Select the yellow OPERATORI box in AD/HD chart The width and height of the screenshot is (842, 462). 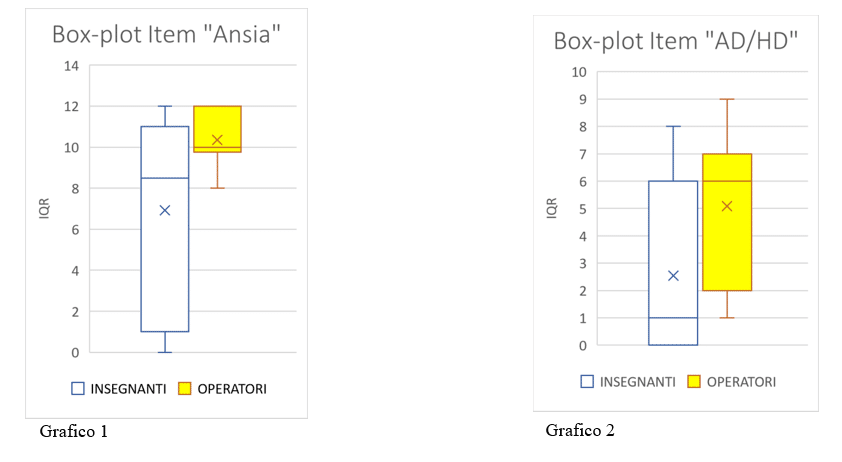727,222
